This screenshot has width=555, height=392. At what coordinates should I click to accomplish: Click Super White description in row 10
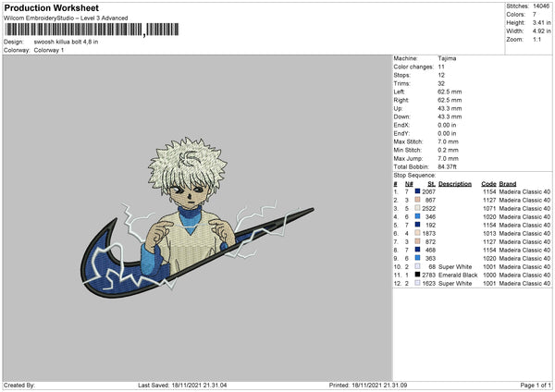pyautogui.click(x=455, y=266)
